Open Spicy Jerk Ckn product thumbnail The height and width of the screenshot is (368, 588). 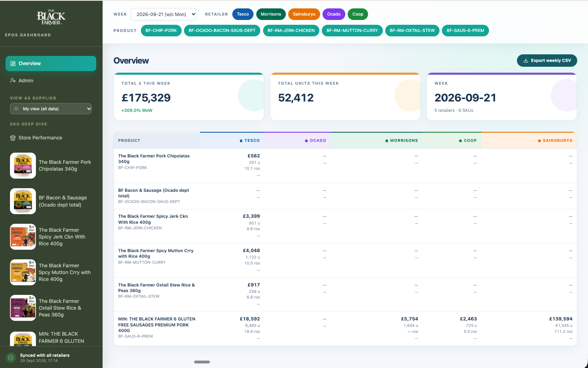pyautogui.click(x=23, y=237)
